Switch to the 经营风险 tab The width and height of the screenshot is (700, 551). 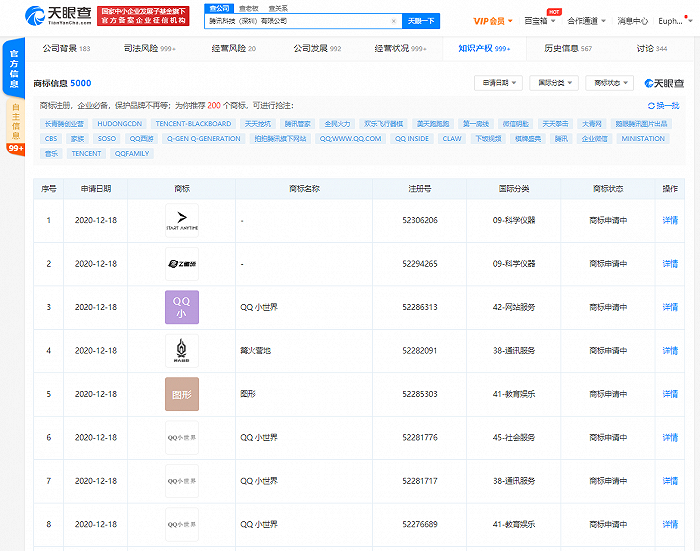pyautogui.click(x=233, y=48)
